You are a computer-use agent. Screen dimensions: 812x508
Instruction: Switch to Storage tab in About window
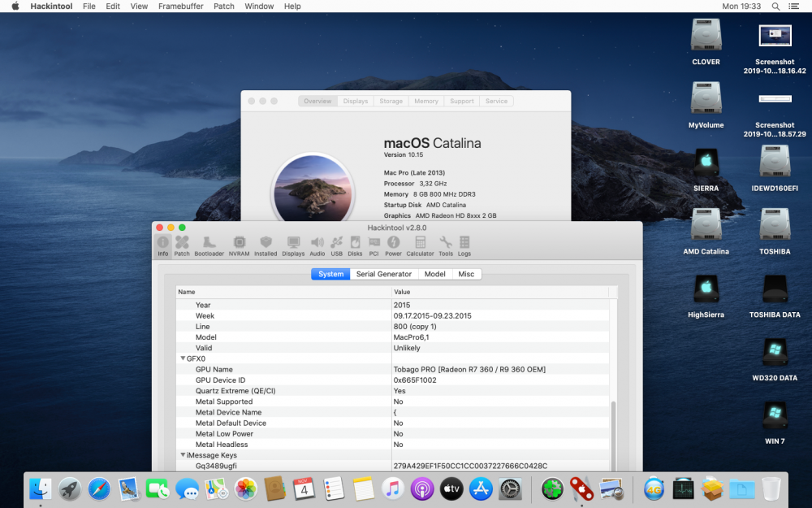[391, 101]
